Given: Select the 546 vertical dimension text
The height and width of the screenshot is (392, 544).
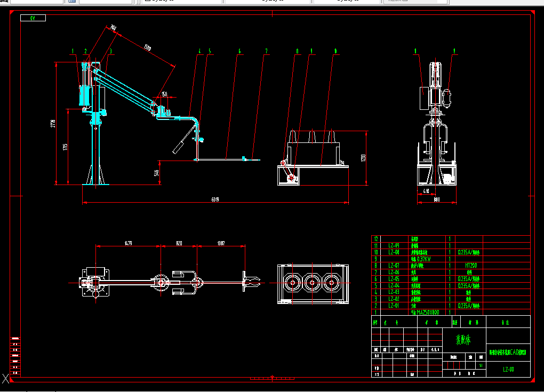Looking at the screenshot, I should tap(156, 172).
